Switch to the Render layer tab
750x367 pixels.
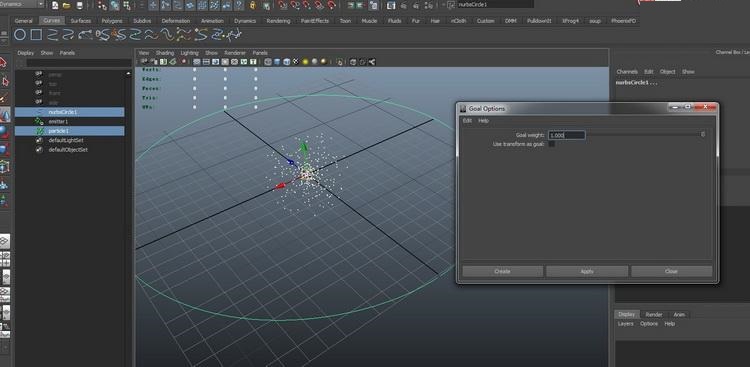tap(654, 314)
